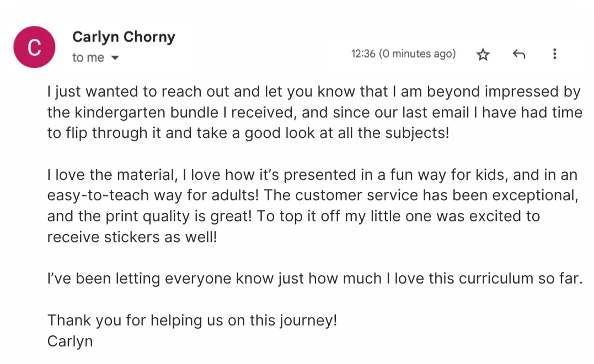The image size is (594, 364).
Task: Show message details with the recipient chevron
Action: 114,57
